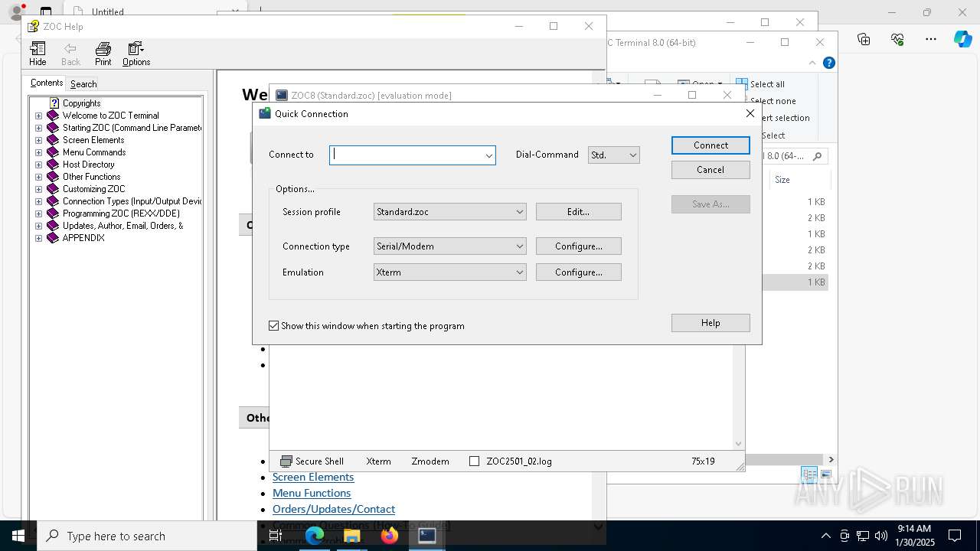Click the book icon beside Menu Commands
The height and width of the screenshot is (551, 980).
pyautogui.click(x=53, y=152)
